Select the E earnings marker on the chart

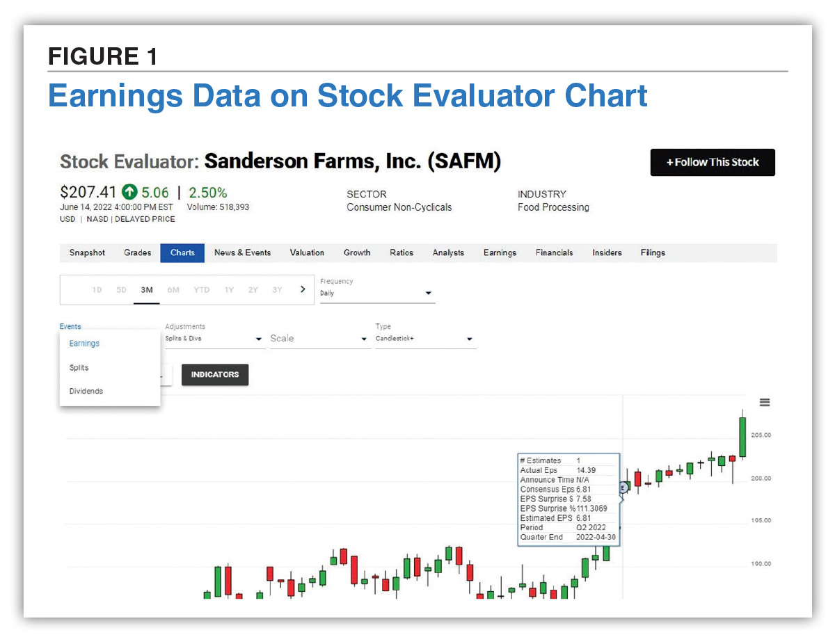(623, 488)
